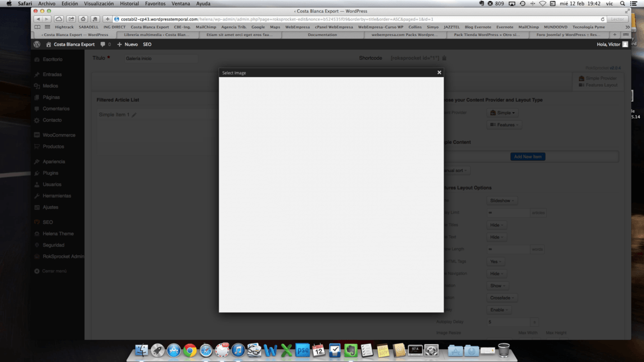
Task: Click the iCloud tabs button
Action: click(59, 19)
